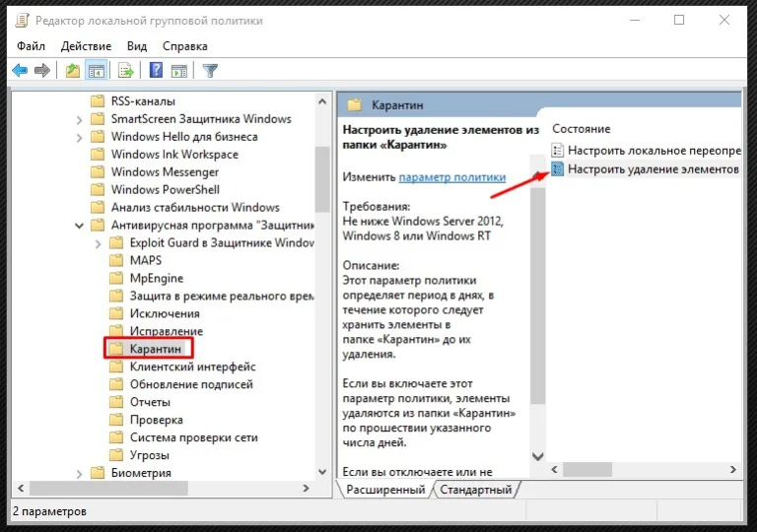Expand Exploit Guard в Защитнике node
Screen dimensions: 757x532
pos(98,243)
